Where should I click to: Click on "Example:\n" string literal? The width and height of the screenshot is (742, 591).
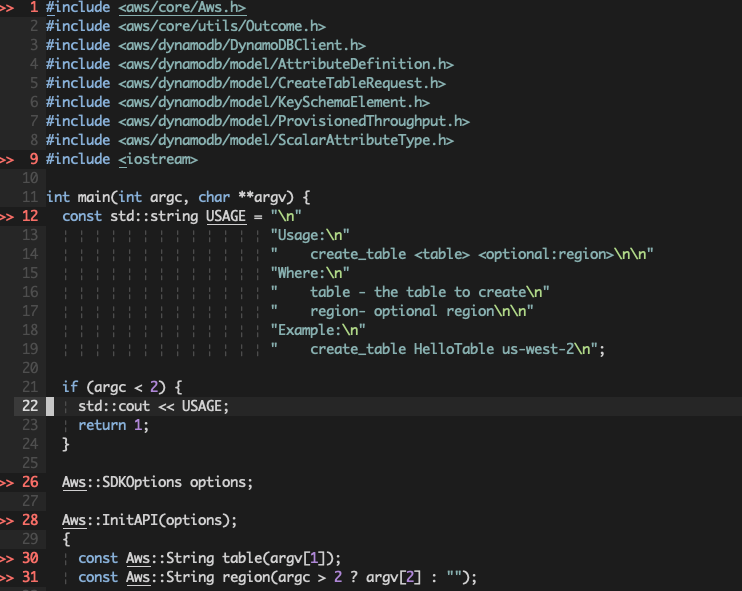pos(318,330)
